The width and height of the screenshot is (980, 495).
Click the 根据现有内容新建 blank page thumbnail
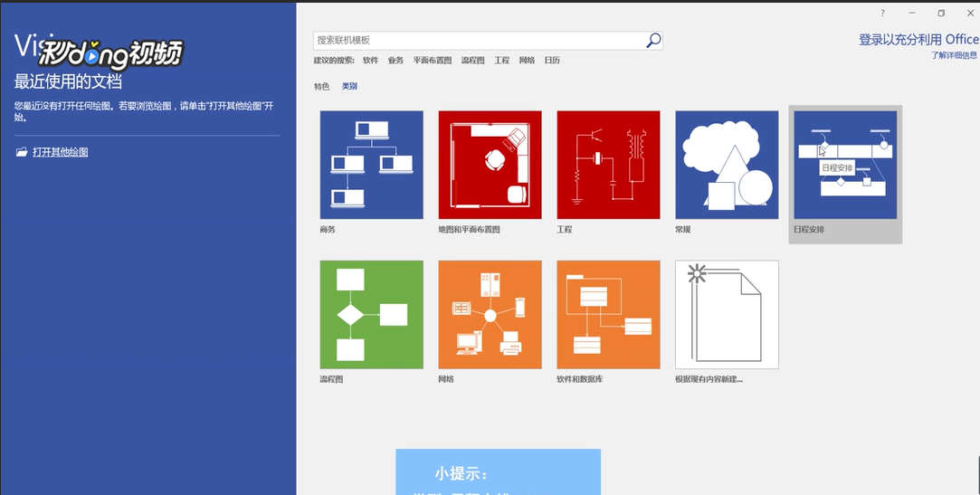(727, 315)
